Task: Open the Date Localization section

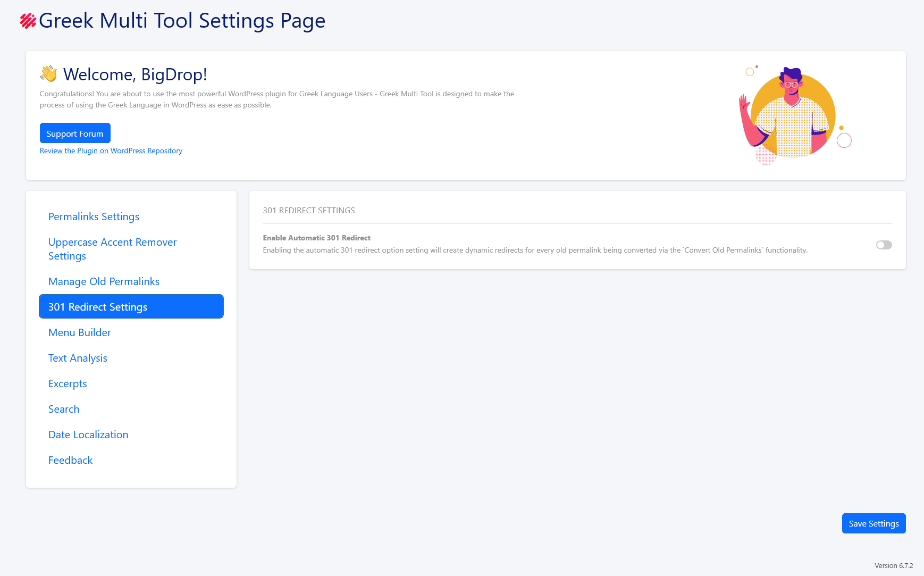Action: point(88,435)
